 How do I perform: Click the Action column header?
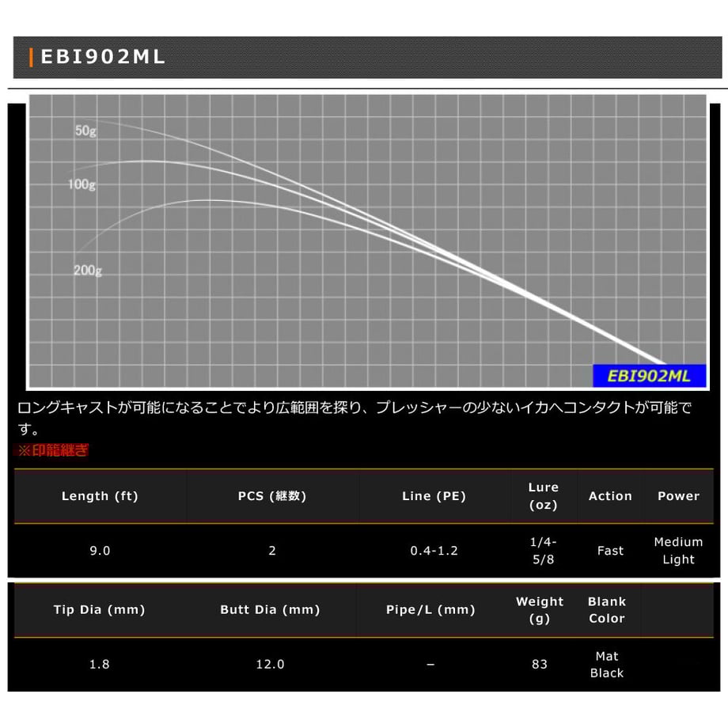coord(610,496)
